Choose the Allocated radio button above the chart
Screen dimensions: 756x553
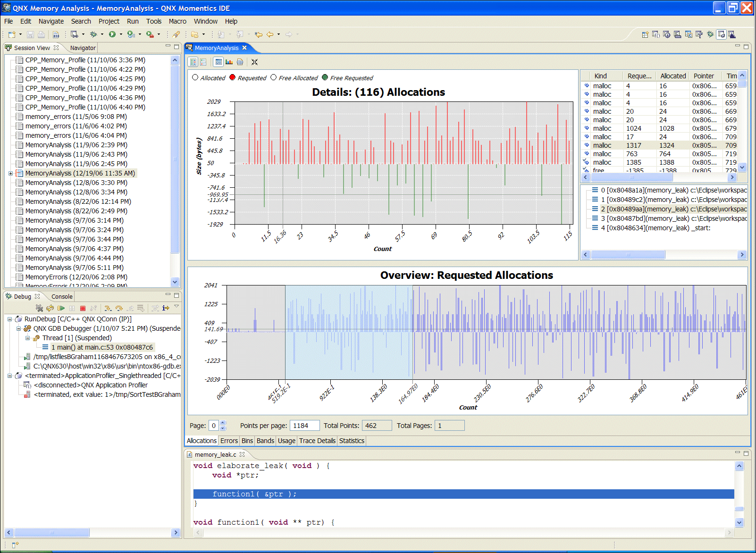point(195,77)
